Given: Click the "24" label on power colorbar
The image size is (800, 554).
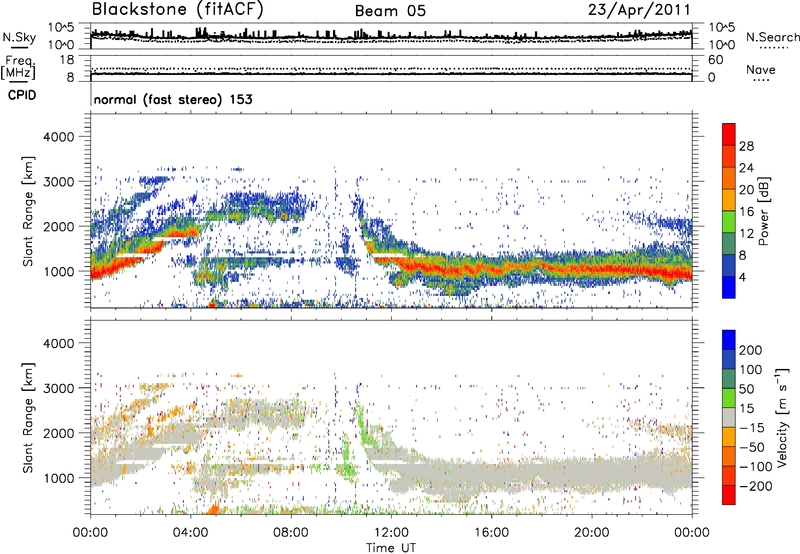Looking at the screenshot, I should click(x=746, y=168).
